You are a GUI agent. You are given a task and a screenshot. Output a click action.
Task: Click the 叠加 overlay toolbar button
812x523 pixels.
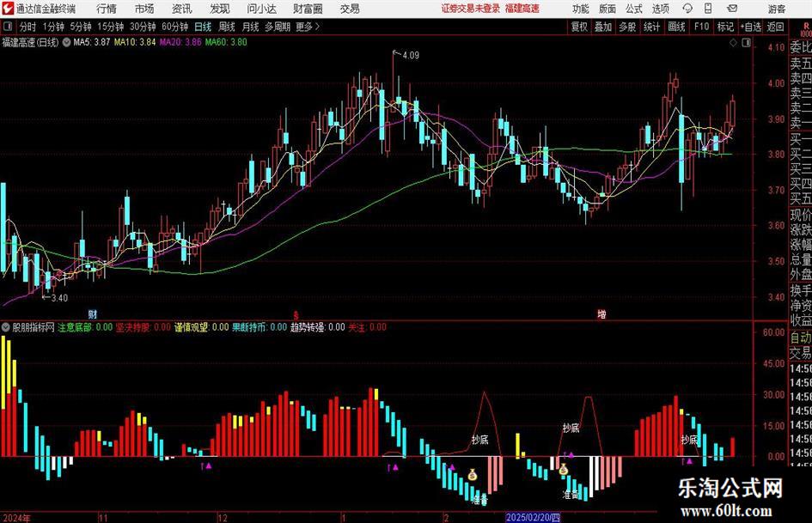[x=603, y=27]
